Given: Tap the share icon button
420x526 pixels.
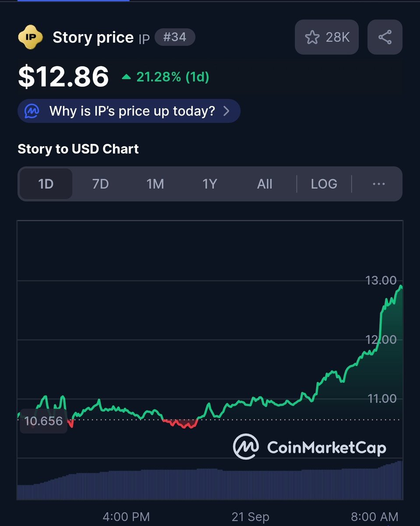Looking at the screenshot, I should click(385, 37).
